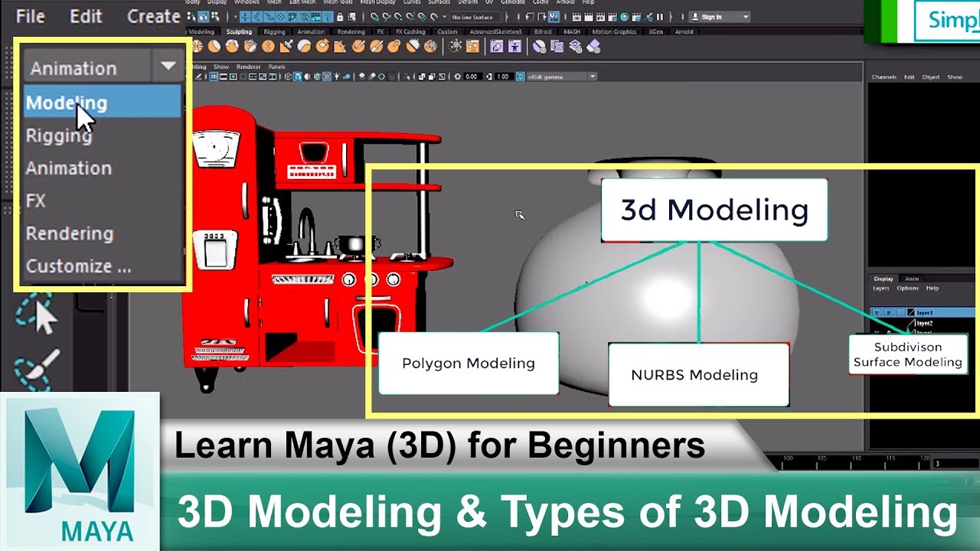Click the snowflake Freeze tool on Sculpting shelf
This screenshot has height=551, width=980.
coord(455,46)
